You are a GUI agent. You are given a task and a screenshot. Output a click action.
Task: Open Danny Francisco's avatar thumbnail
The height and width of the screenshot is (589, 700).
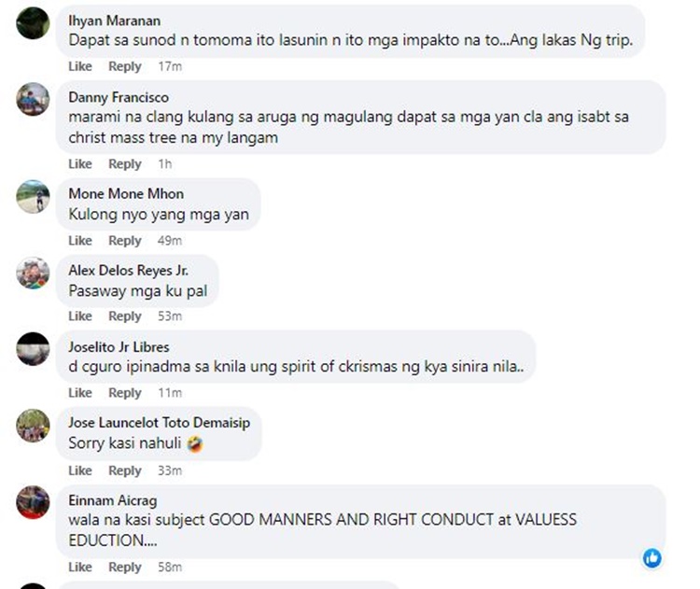tap(33, 99)
